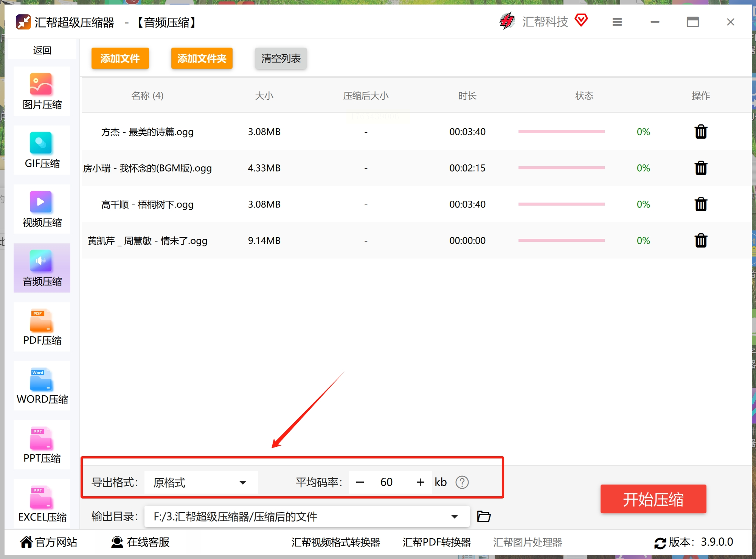
Task: Click the 添加文件 button
Action: tap(120, 59)
